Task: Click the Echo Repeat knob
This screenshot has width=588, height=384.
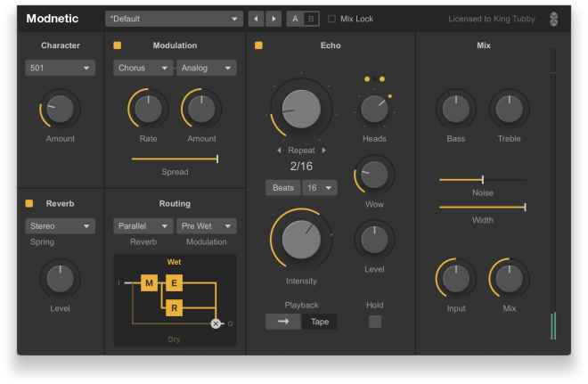Action: pyautogui.click(x=301, y=109)
